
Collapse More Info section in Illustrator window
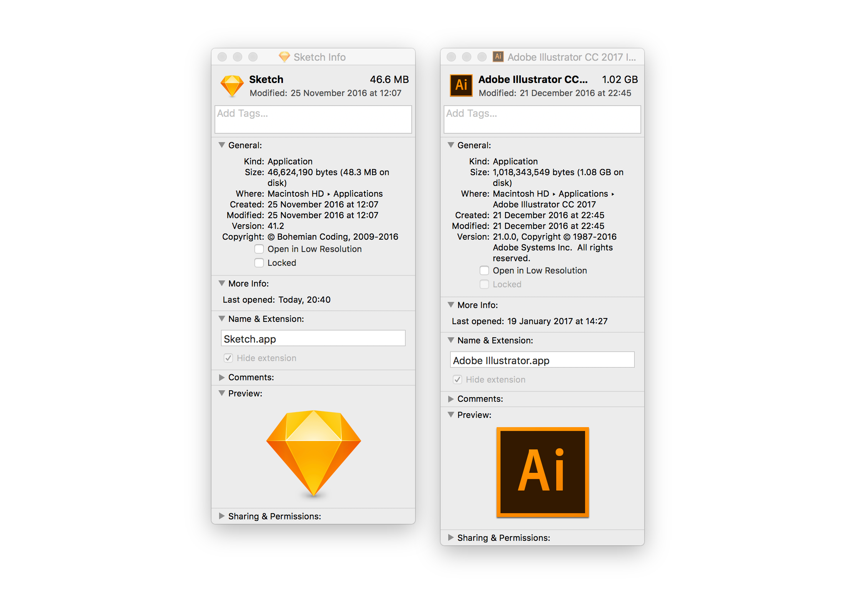coord(451,305)
